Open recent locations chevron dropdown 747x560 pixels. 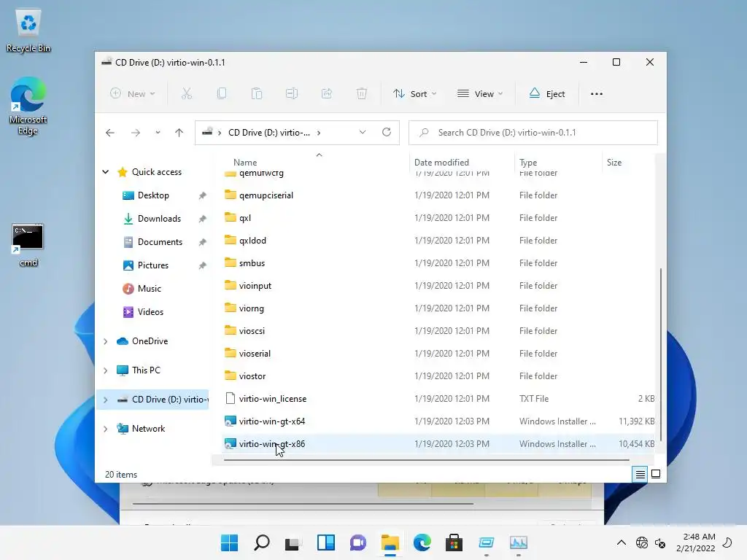[x=158, y=133]
